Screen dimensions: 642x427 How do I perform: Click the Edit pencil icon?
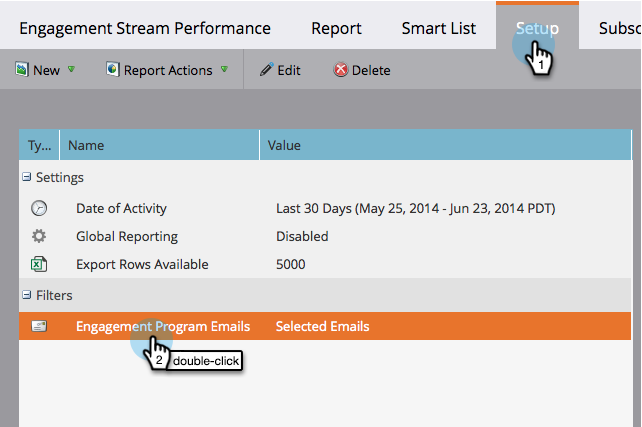click(x=266, y=70)
